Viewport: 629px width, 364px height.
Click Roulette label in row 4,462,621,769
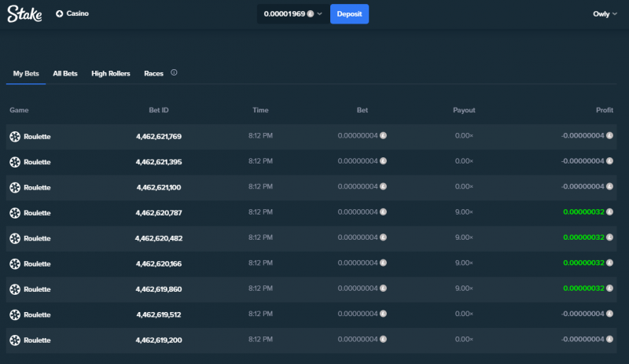(37, 137)
